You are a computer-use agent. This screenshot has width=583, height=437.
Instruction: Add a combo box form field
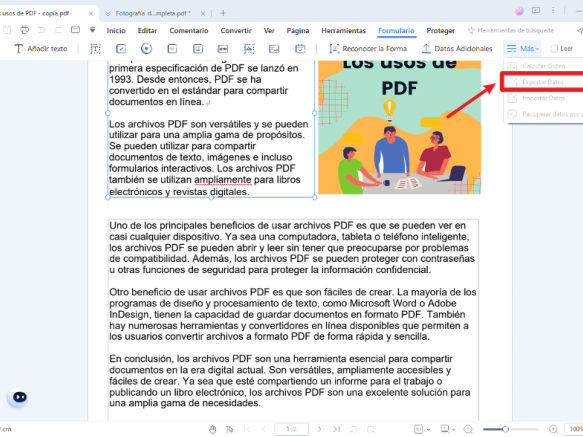click(x=172, y=49)
